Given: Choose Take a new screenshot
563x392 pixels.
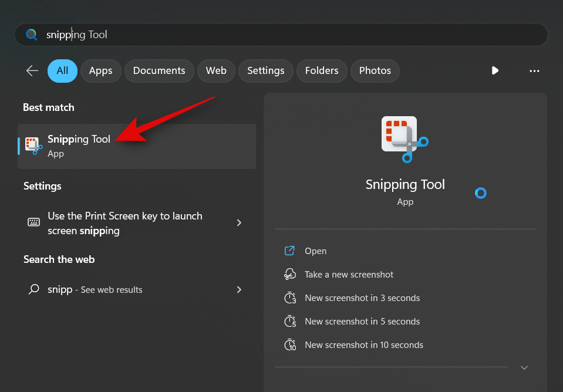Looking at the screenshot, I should [x=349, y=275].
